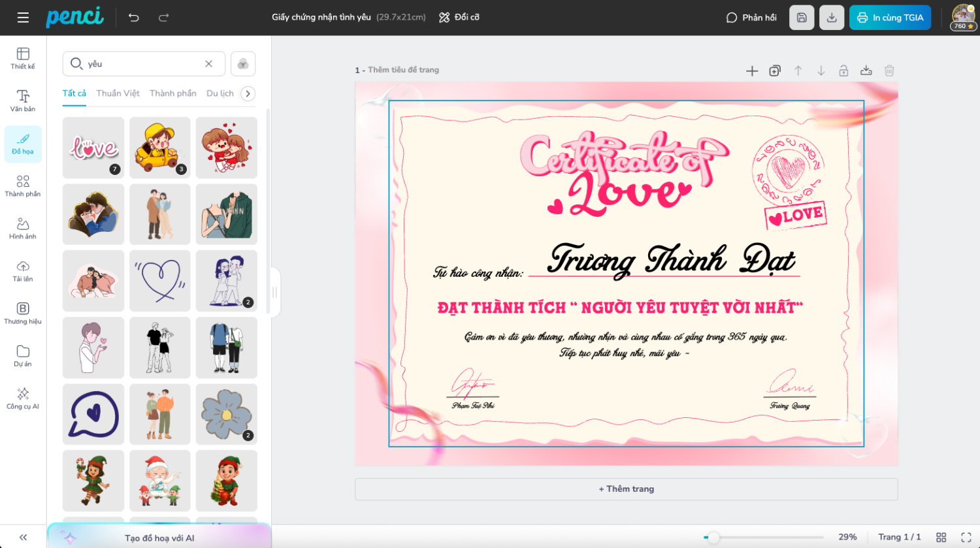Collapse the left sidebar with double chevron

coord(23,537)
